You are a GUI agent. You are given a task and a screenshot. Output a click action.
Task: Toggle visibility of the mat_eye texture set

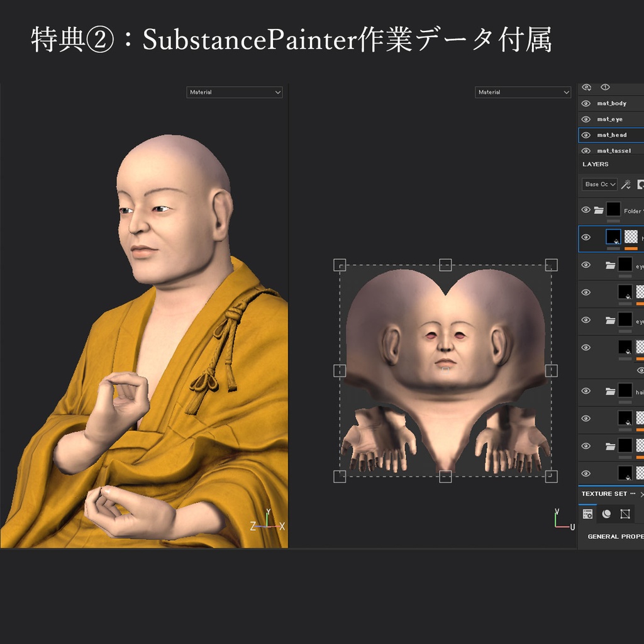(586, 119)
